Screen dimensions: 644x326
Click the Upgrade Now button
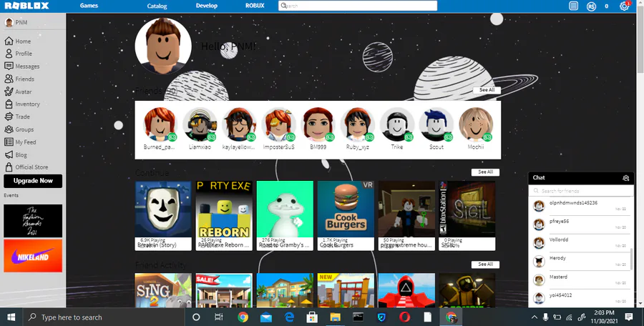[33, 181]
